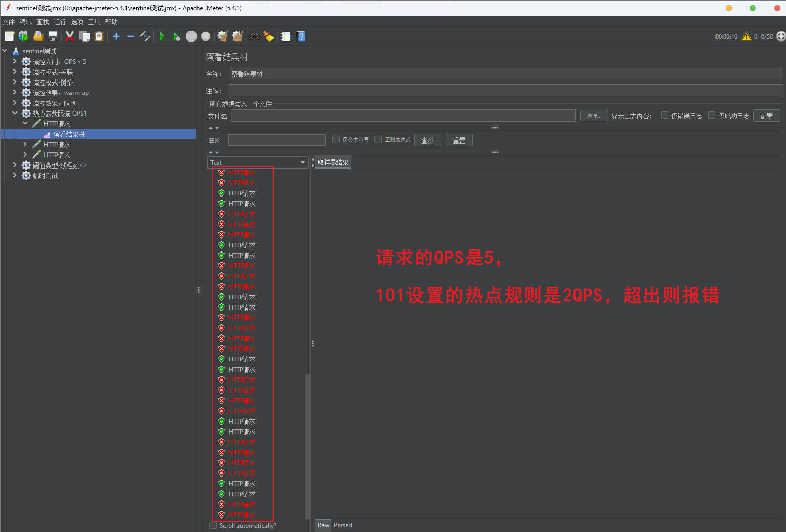The image size is (786, 532).
Task: Toggle the selected element's enabled state
Action: coord(145,36)
